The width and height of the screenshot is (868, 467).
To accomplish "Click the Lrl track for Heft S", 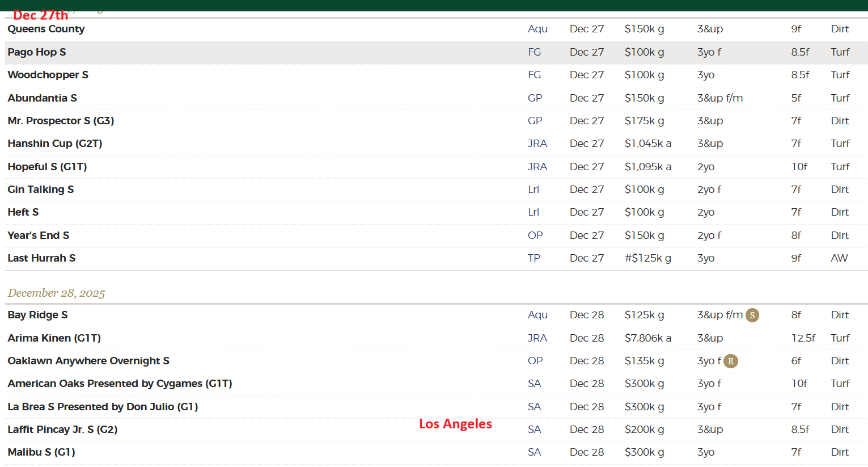I will coord(533,212).
